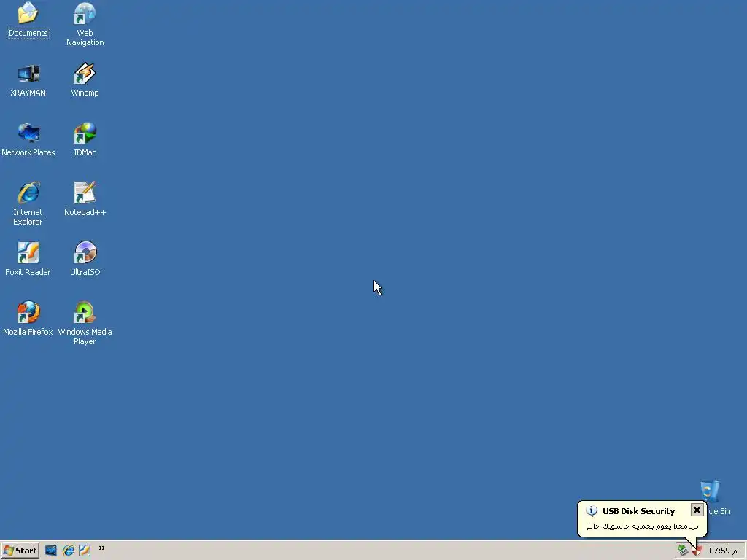The height and width of the screenshot is (560, 747).
Task: Click the 07:59 system clock
Action: click(x=723, y=551)
